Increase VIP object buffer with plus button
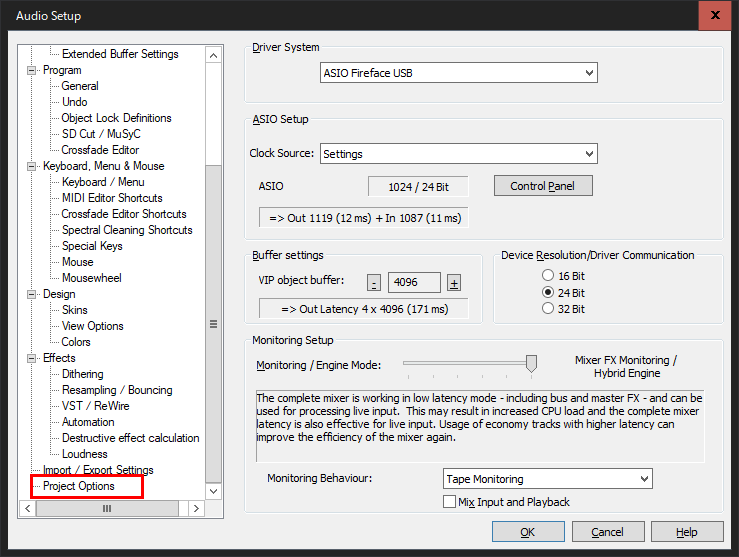Screen dimensions: 739x557 point(453,283)
